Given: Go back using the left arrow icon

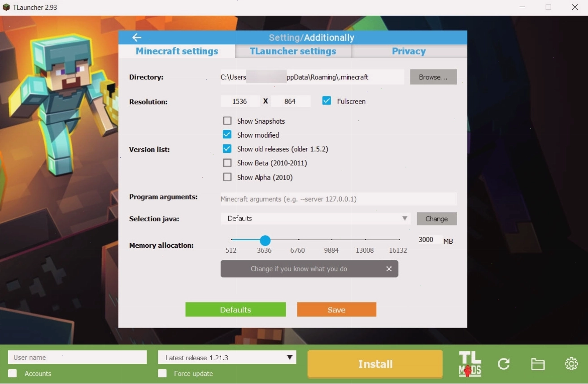Looking at the screenshot, I should click(137, 38).
